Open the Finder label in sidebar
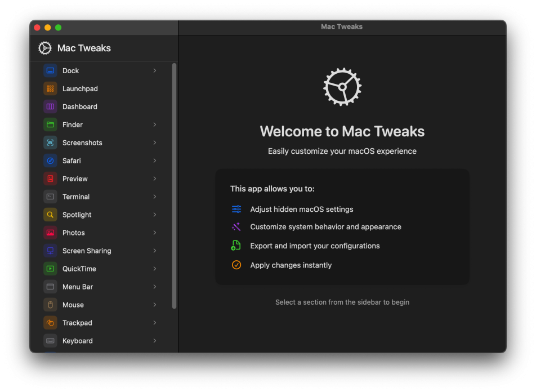Image resolution: width=536 pixels, height=392 pixels. (x=73, y=124)
